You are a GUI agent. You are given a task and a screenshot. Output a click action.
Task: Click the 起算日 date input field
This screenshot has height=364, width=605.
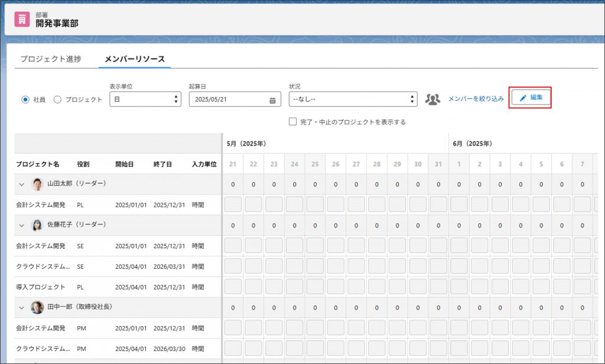tap(227, 100)
